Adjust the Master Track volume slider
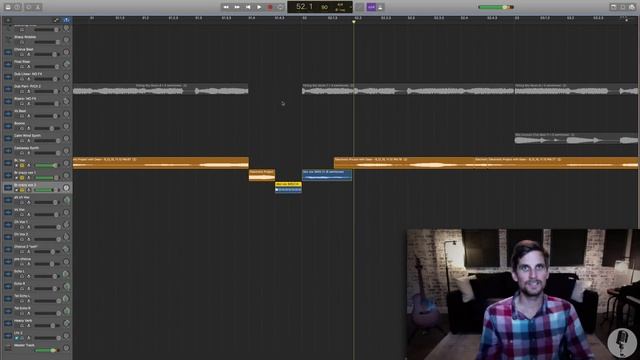 tap(47, 350)
